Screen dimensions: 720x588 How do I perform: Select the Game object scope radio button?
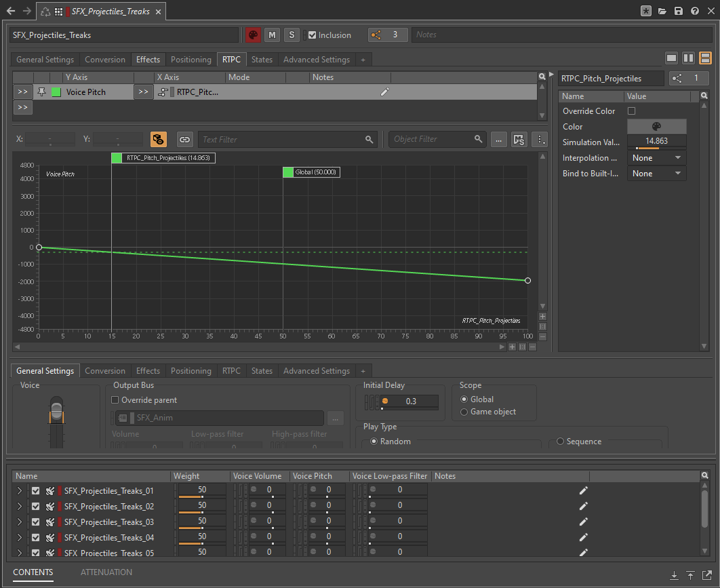click(x=464, y=412)
